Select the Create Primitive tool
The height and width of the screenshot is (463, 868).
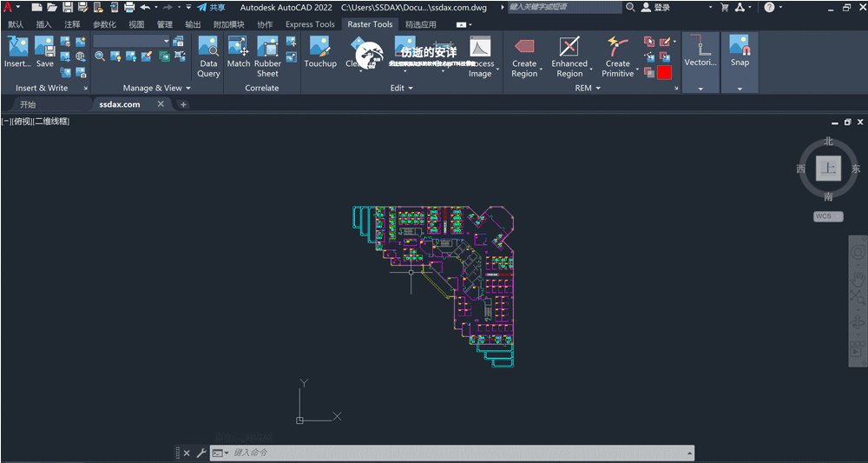coord(617,56)
